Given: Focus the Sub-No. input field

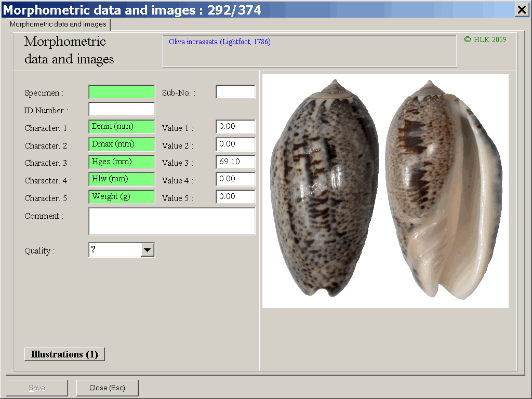Looking at the screenshot, I should click(x=235, y=92).
